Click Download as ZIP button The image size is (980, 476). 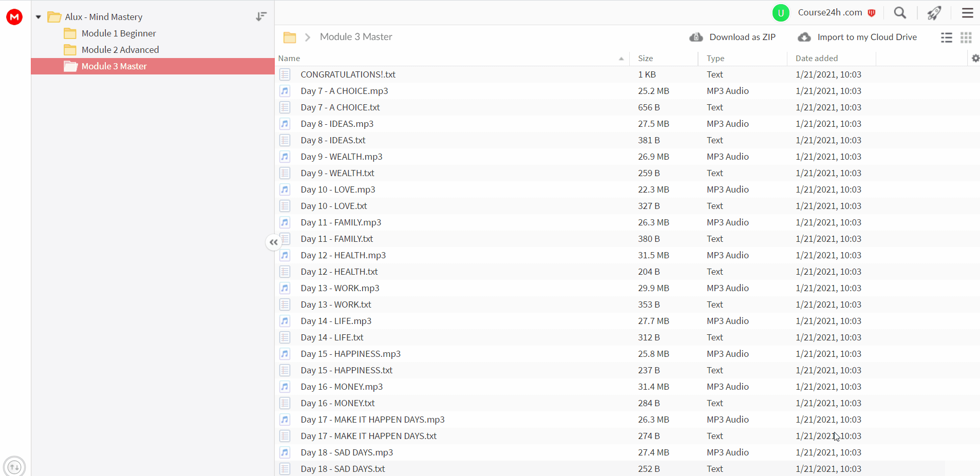tap(732, 37)
